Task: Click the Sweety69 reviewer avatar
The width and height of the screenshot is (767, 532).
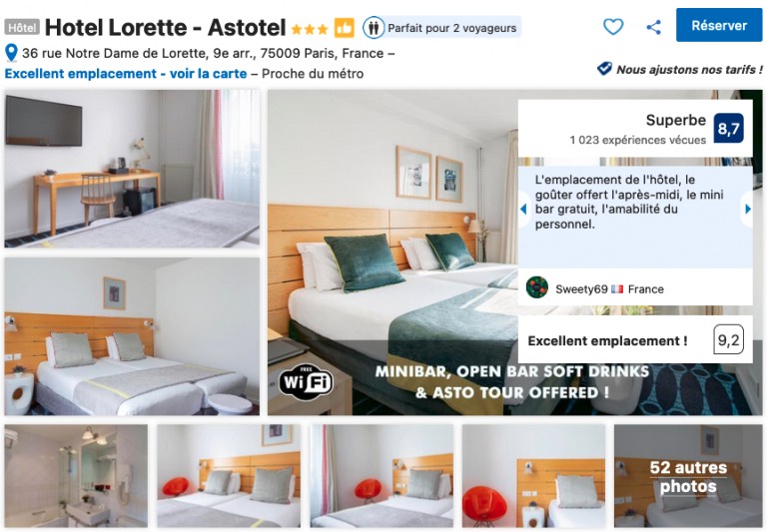Action: [x=537, y=287]
